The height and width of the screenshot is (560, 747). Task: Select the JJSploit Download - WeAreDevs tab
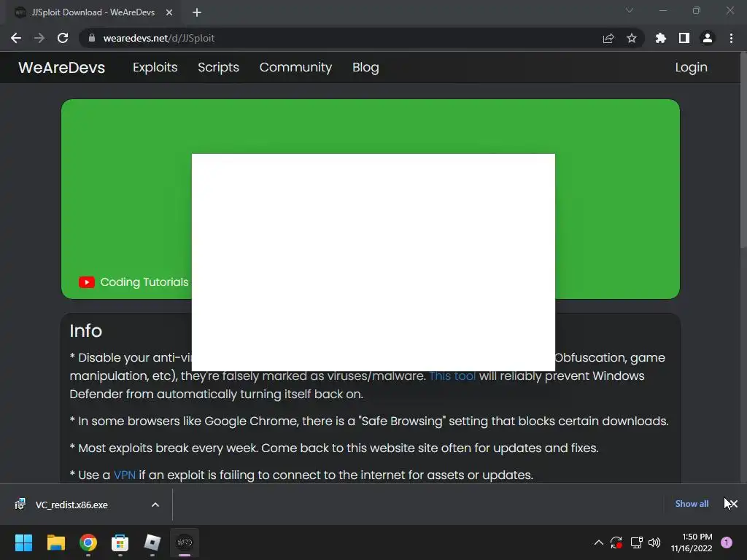coord(93,12)
